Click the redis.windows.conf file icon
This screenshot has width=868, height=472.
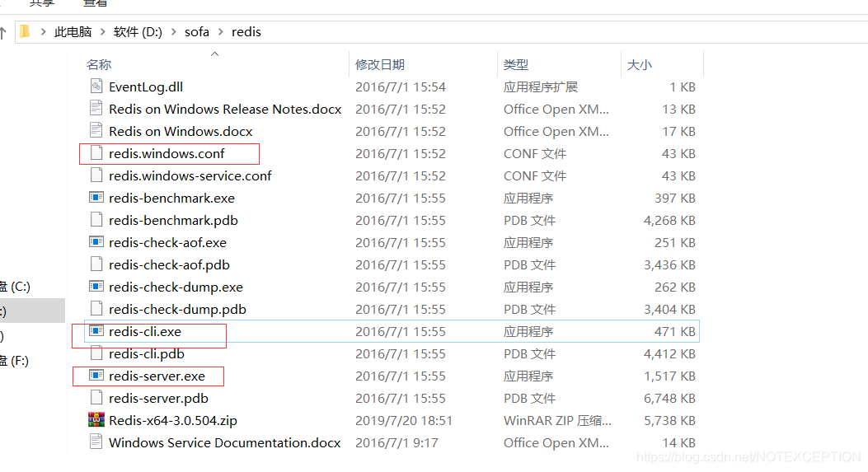coord(96,153)
